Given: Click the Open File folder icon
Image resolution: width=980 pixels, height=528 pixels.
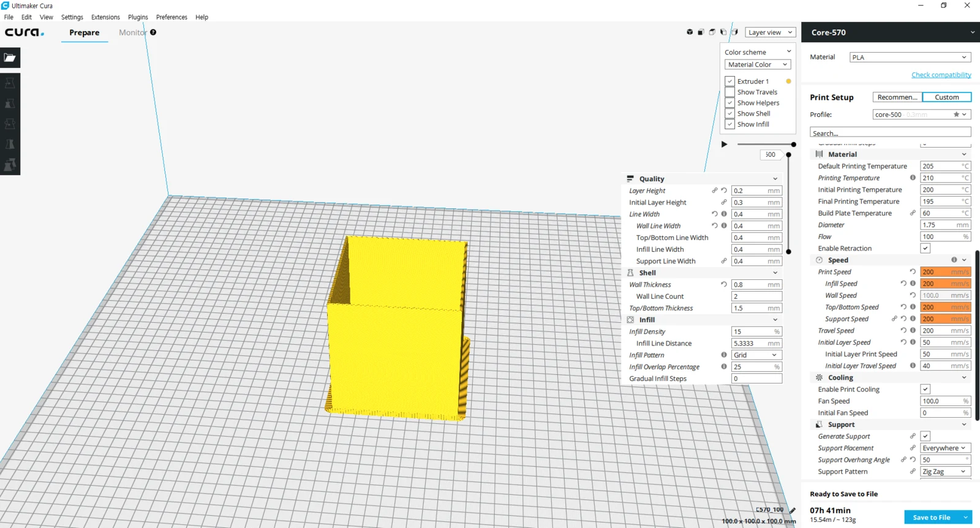Looking at the screenshot, I should tap(10, 58).
